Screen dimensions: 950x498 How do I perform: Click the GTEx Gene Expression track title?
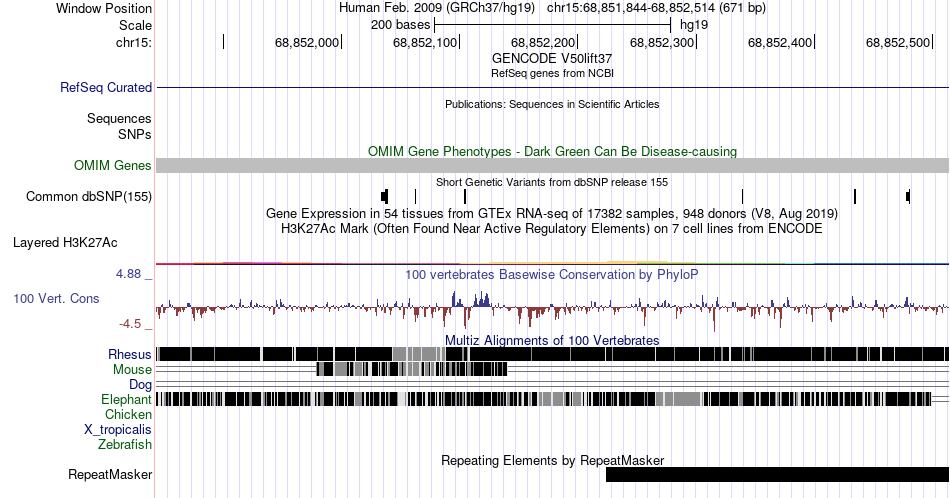pos(552,213)
